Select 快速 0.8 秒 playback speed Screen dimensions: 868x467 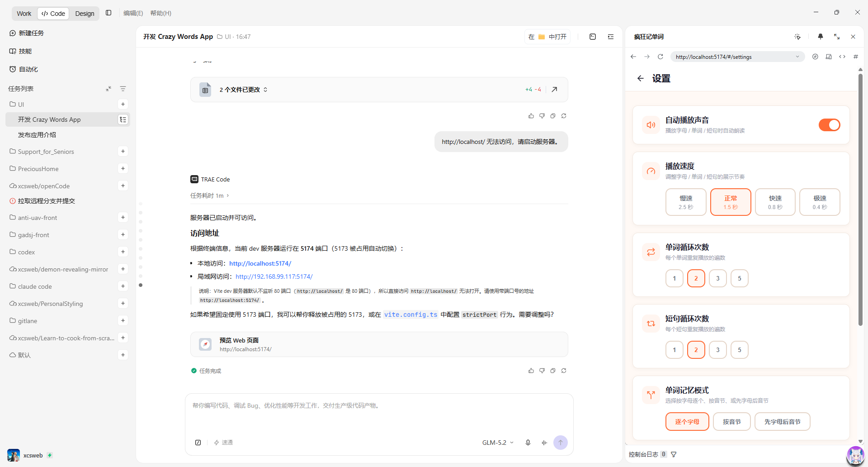(x=775, y=202)
